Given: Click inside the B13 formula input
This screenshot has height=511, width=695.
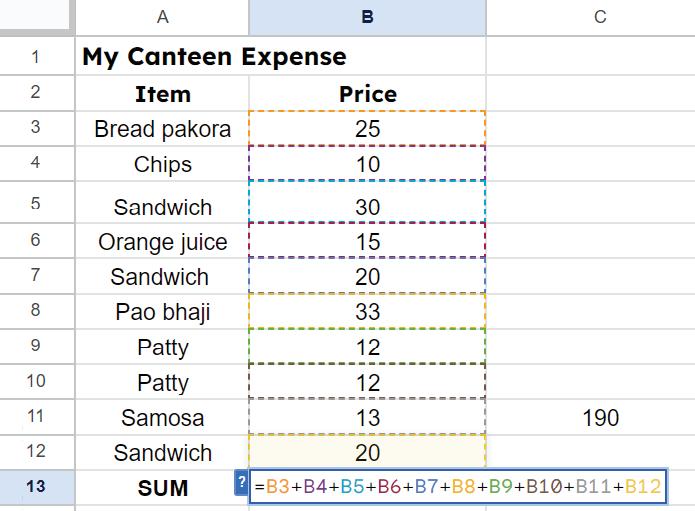Looking at the screenshot, I should pyautogui.click(x=457, y=487).
